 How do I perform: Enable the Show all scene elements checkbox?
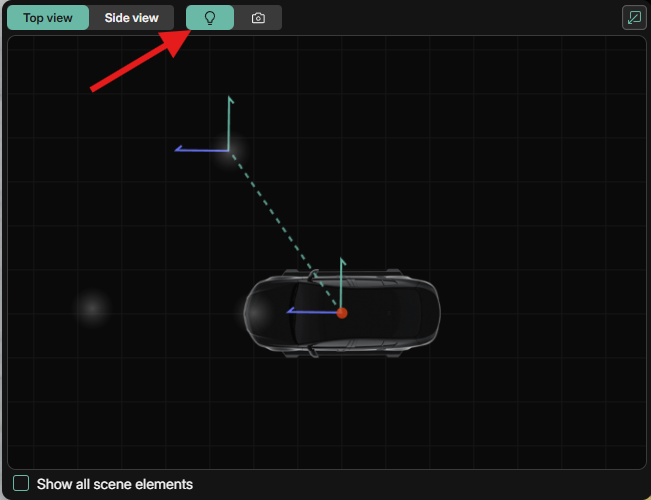[21, 484]
